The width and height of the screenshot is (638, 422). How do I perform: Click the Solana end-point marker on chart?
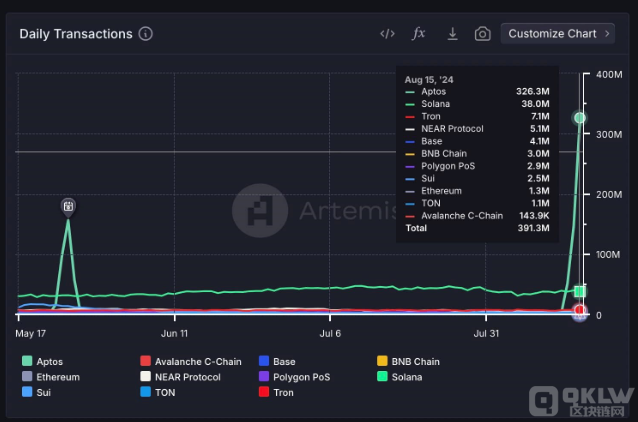point(580,291)
